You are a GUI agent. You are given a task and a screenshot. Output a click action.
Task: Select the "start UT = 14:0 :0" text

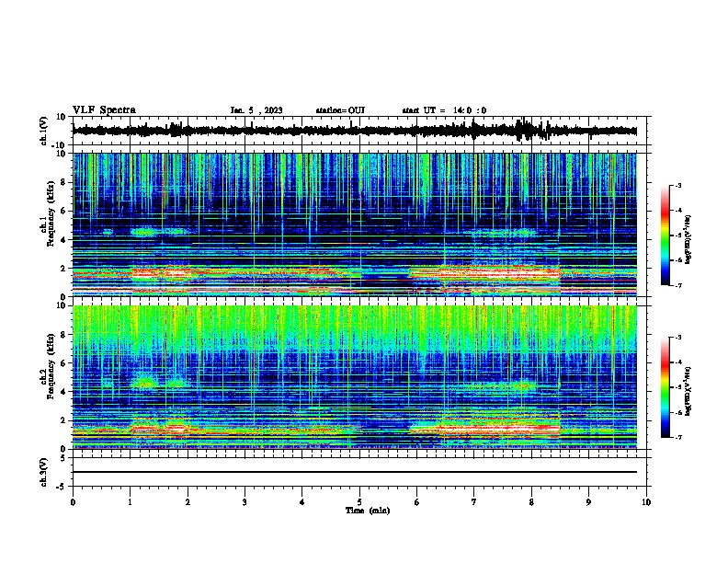click(444, 110)
